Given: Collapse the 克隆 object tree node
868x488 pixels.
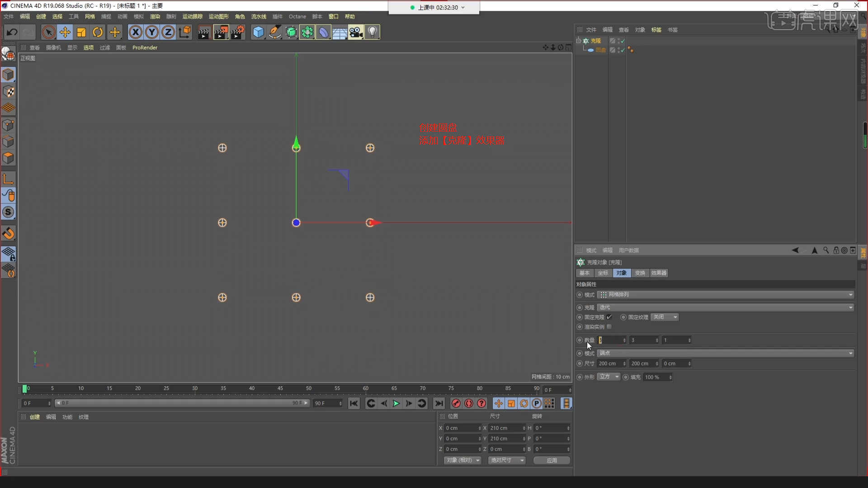Looking at the screenshot, I should (578, 41).
